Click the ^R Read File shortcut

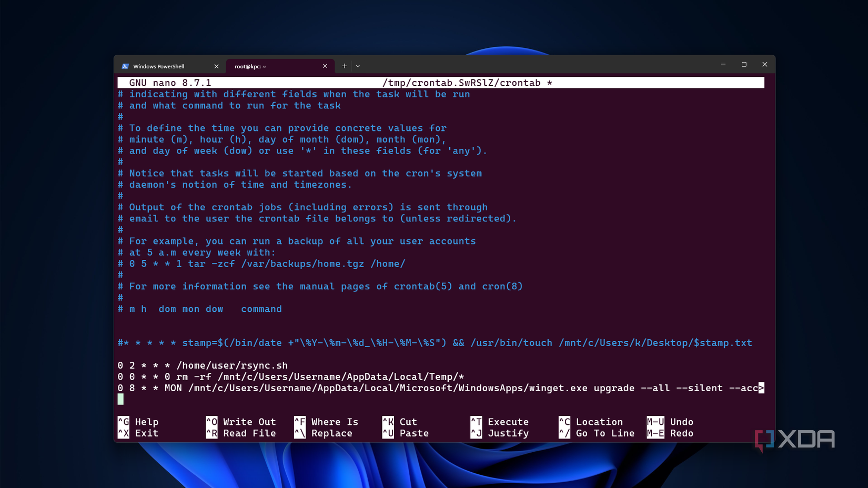click(x=241, y=433)
